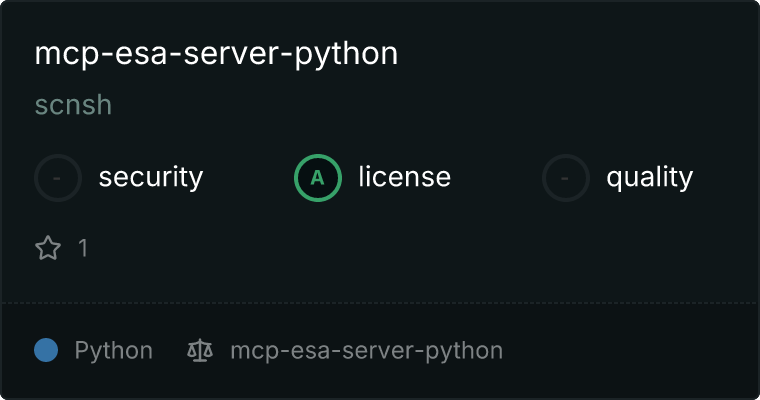Screen dimensions: 760x400
Task: Click the blue Python language dot
Action: [46, 351]
